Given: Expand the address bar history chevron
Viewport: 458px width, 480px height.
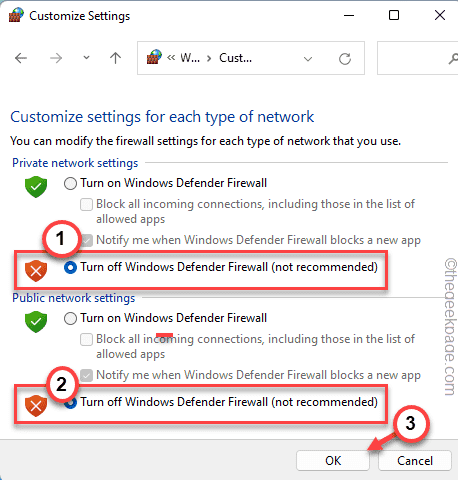Looking at the screenshot, I should [308, 59].
